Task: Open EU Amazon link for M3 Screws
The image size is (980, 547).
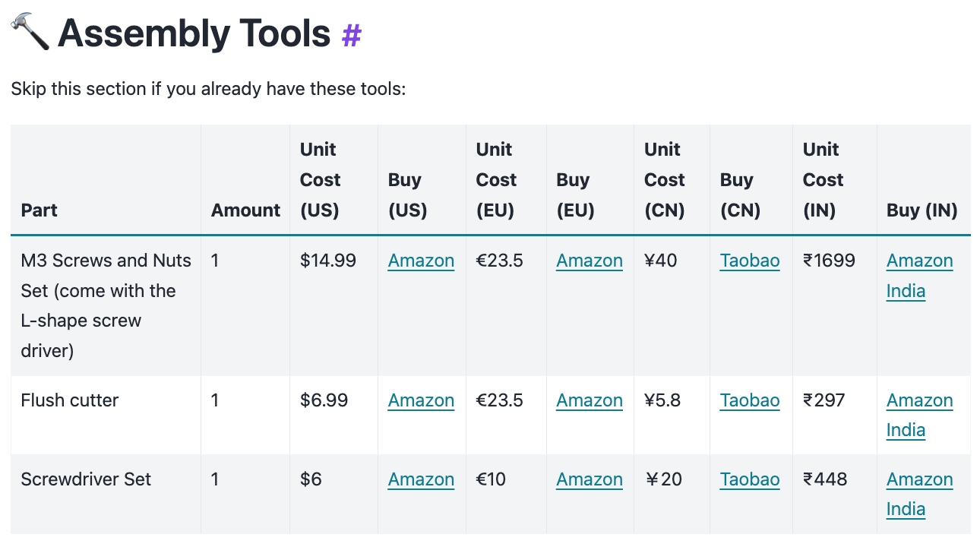Action: 590,261
